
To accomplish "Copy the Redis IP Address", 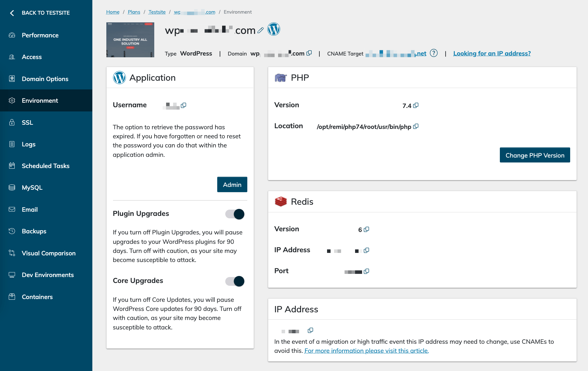I will tap(366, 250).
